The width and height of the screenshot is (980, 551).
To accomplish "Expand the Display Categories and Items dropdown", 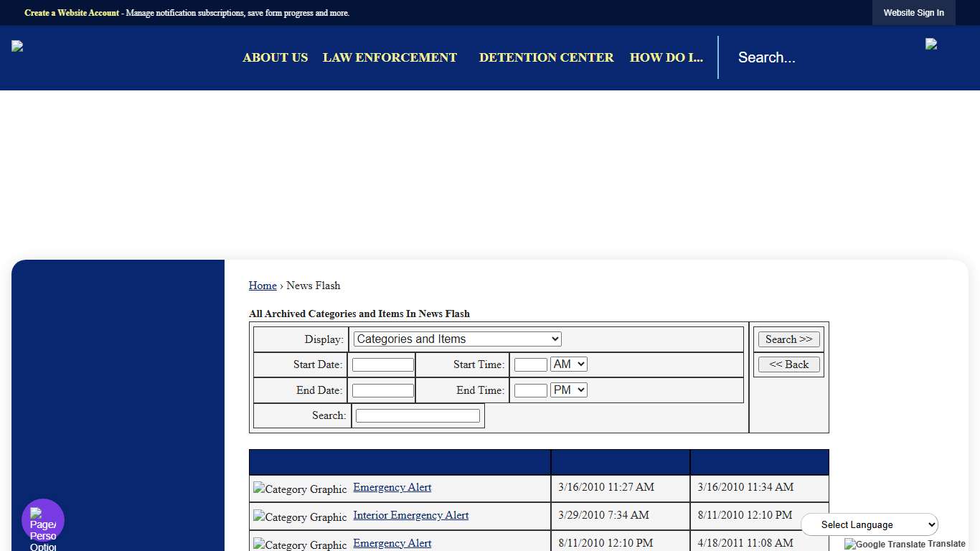I will (x=457, y=339).
